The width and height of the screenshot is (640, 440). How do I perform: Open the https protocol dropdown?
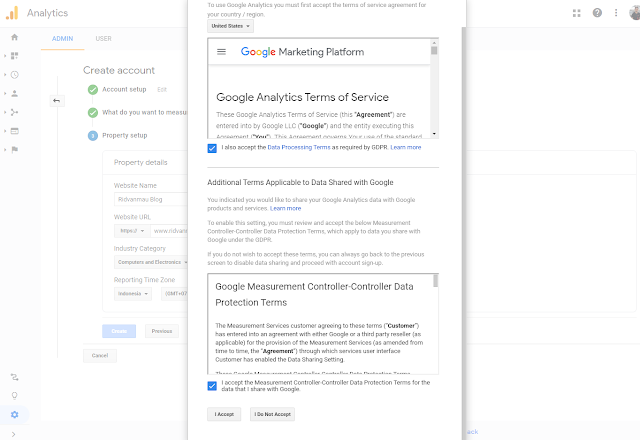point(132,231)
